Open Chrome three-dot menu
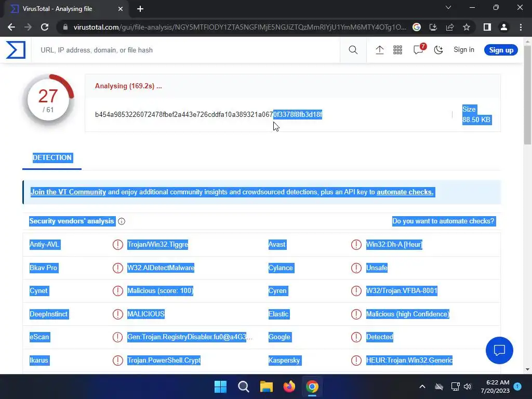Screen dimensions: 532x399 [x=521, y=27]
